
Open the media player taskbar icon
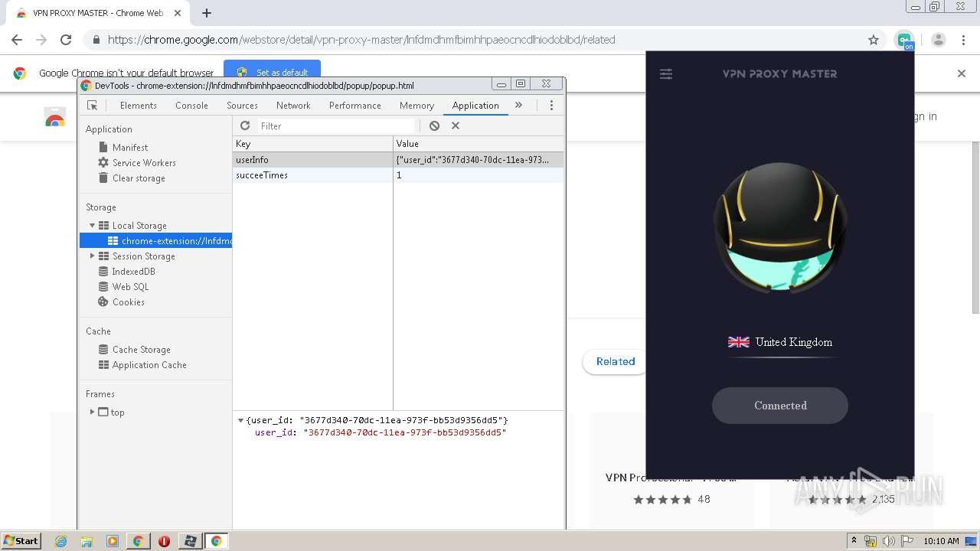click(x=113, y=541)
